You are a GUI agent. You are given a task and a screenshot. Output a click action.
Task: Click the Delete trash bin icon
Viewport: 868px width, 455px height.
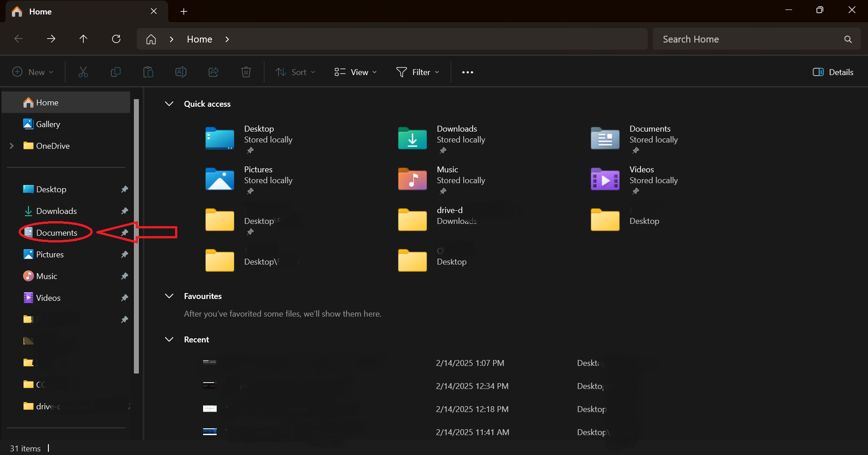point(246,72)
